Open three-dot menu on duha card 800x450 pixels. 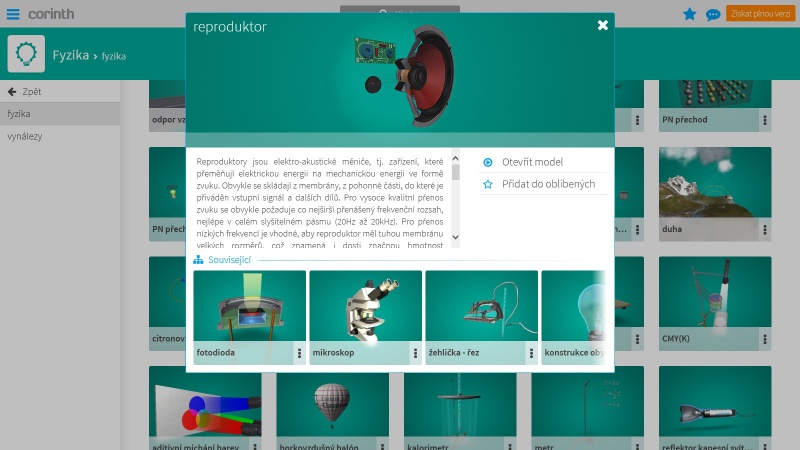765,228
